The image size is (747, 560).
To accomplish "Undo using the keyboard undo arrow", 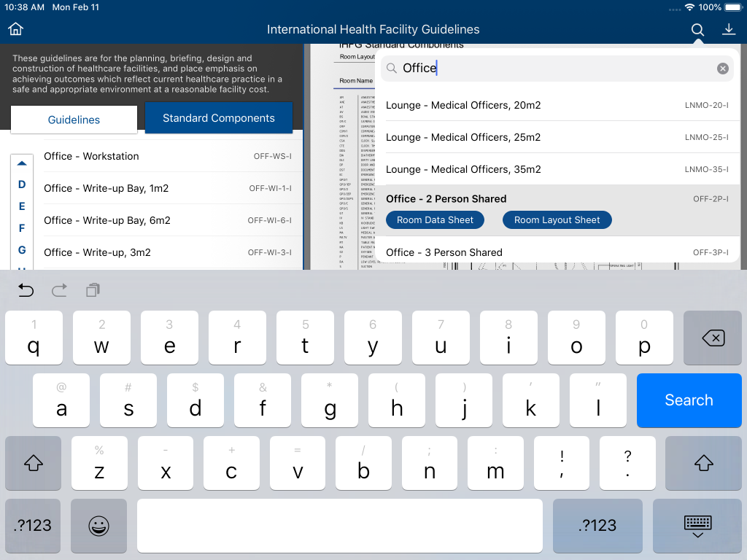I will click(x=26, y=290).
